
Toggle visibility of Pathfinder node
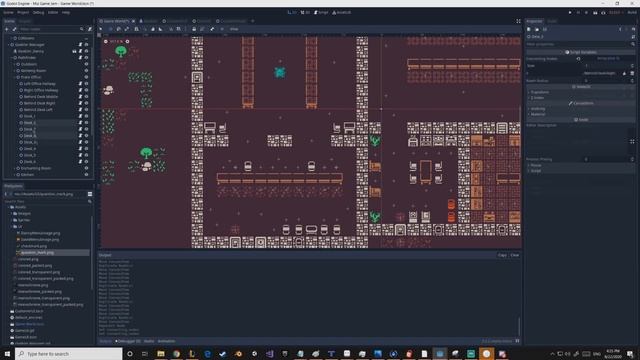pyautogui.click(x=86, y=58)
